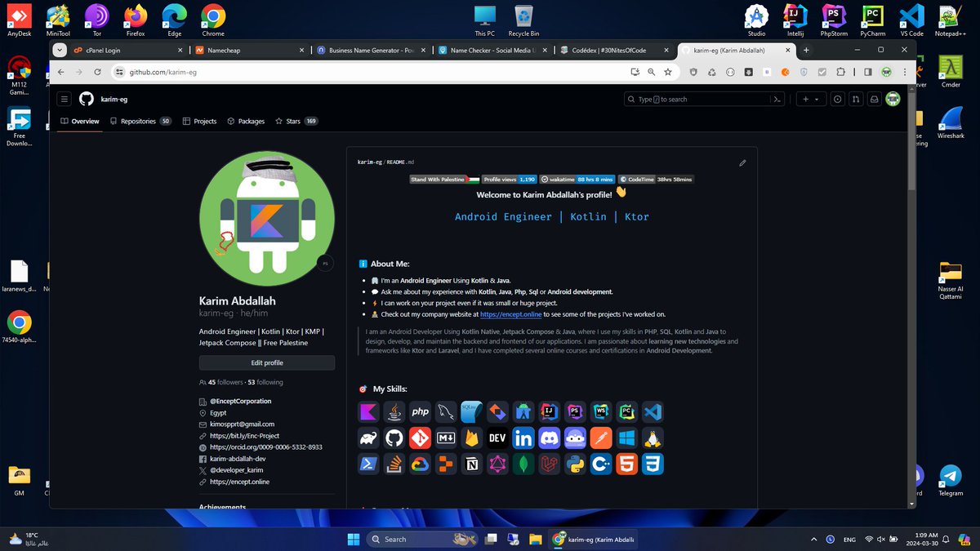Select the Postman skill icon
980x551 pixels.
tap(601, 438)
